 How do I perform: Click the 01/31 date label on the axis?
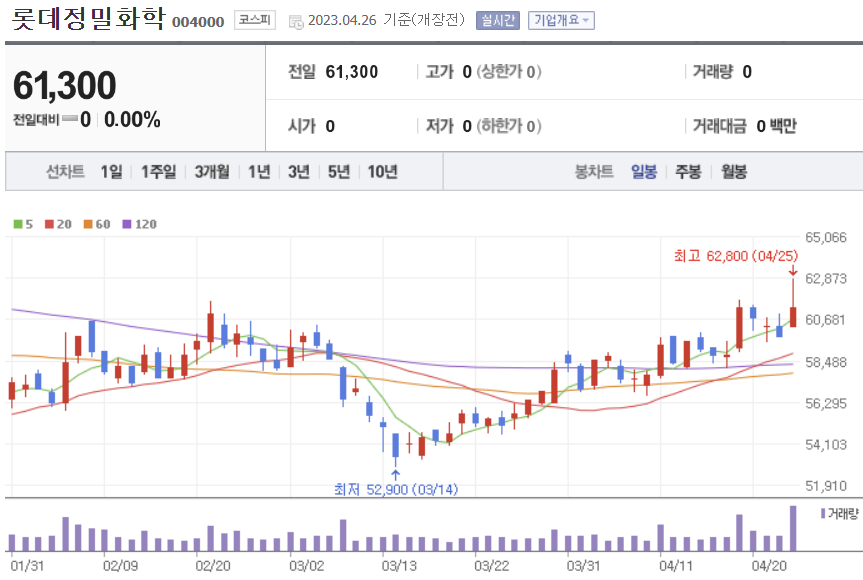click(x=28, y=566)
